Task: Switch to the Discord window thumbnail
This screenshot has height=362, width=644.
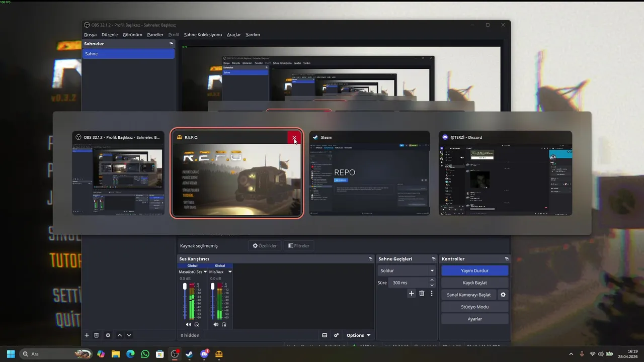Action: point(505,173)
